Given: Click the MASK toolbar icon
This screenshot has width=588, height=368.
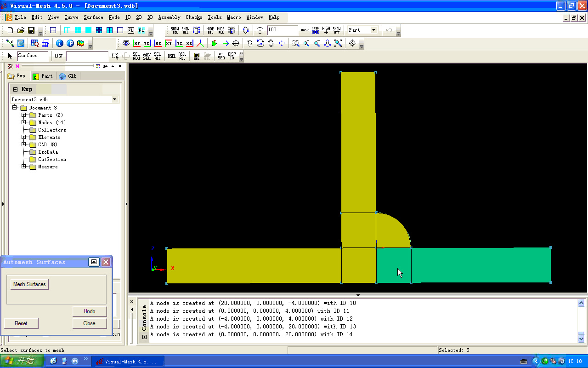Looking at the screenshot, I should pyautogui.click(x=305, y=30).
